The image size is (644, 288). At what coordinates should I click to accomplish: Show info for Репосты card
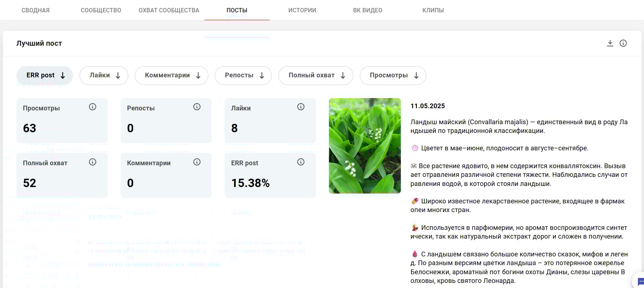[197, 107]
